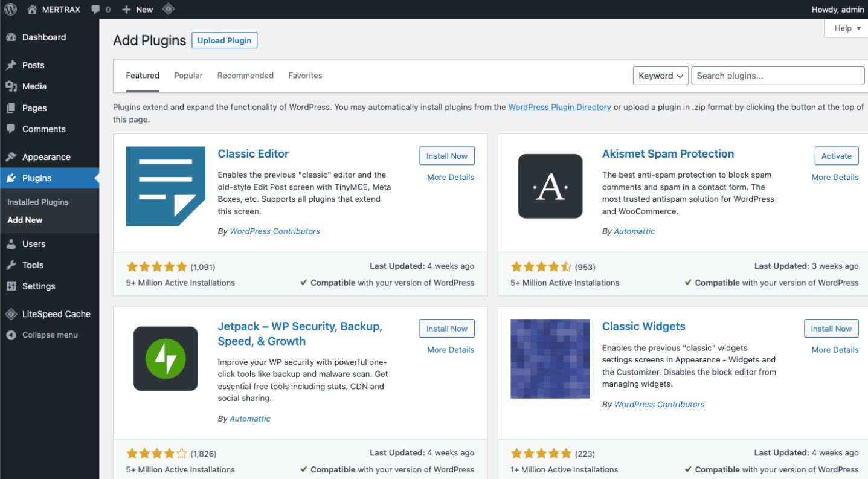This screenshot has height=479, width=868.
Task: Open the Media menu item
Action: [50, 86]
